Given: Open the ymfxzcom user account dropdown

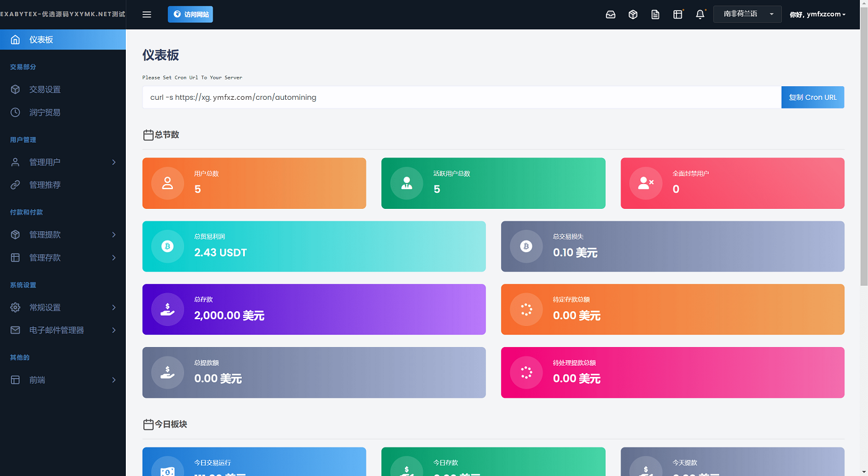Looking at the screenshot, I should [x=817, y=14].
